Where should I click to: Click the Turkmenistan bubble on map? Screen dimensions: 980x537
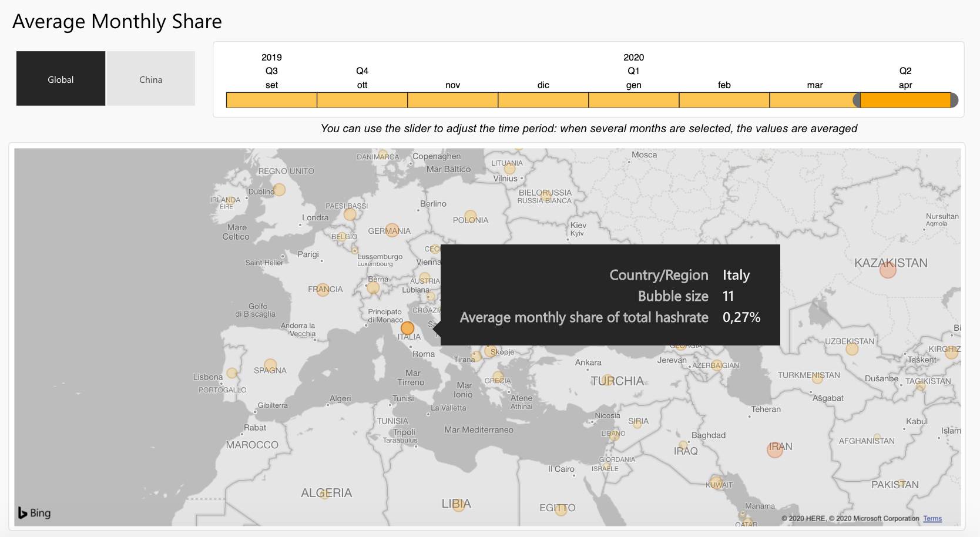tap(817, 379)
